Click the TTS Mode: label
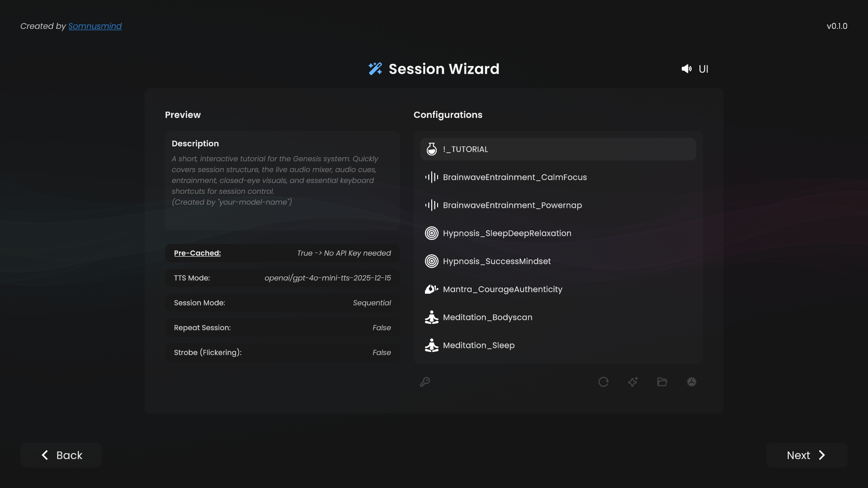The width and height of the screenshot is (868, 488). pos(192,278)
